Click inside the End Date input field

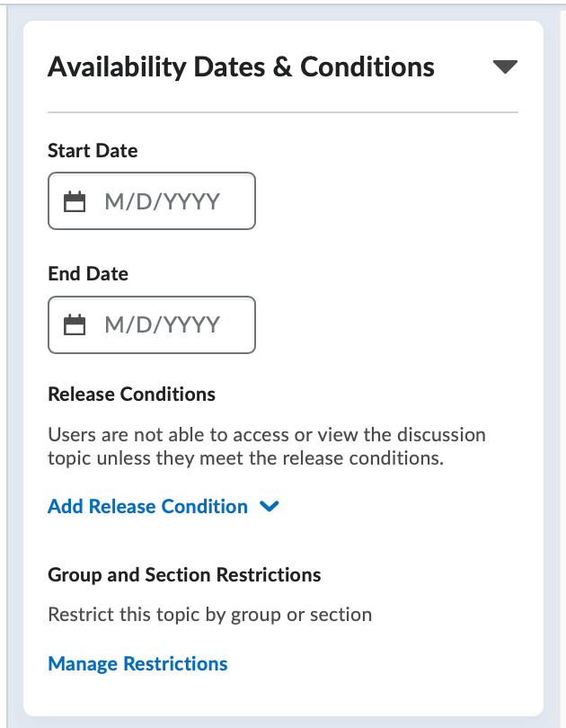(x=171, y=324)
